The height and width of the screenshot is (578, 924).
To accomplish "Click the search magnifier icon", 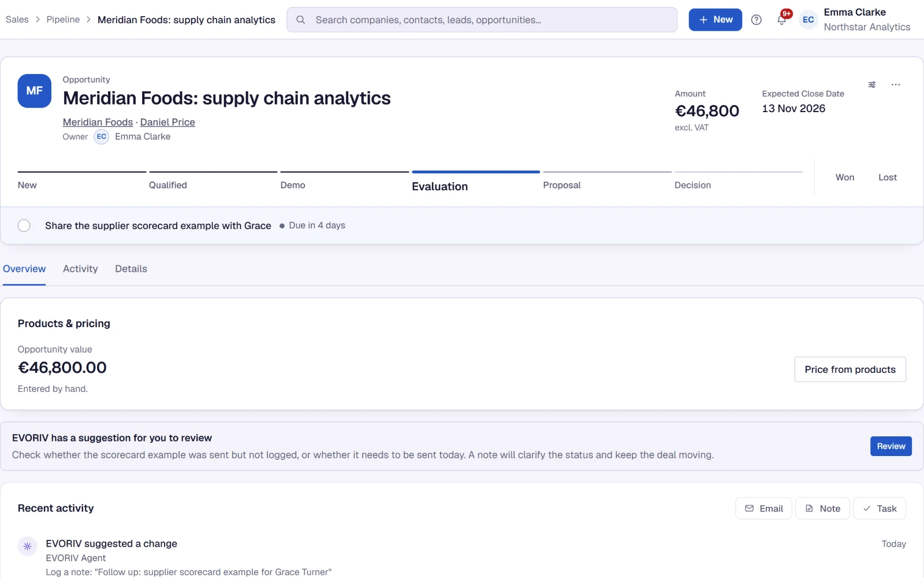I will tap(300, 20).
